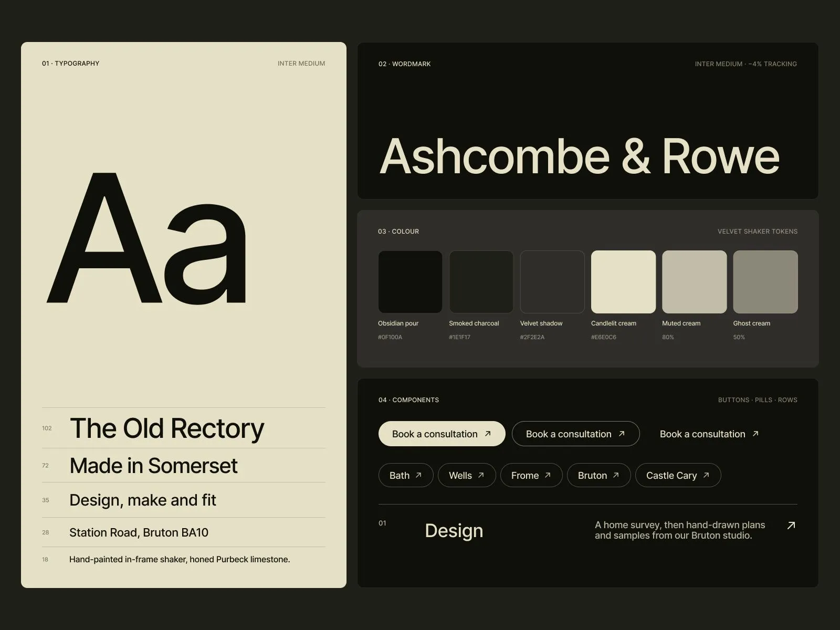
Task: Open the Design row arrow icon
Action: coord(791,525)
